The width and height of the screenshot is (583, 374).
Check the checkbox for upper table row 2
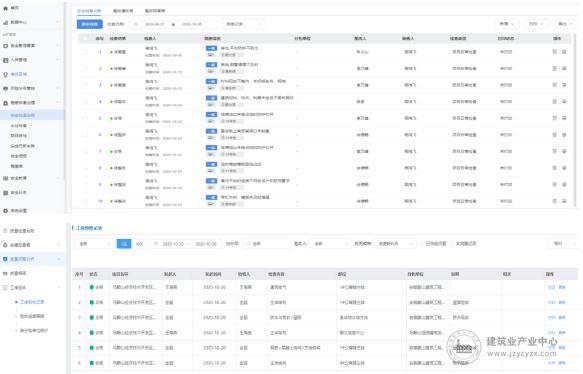(86, 68)
